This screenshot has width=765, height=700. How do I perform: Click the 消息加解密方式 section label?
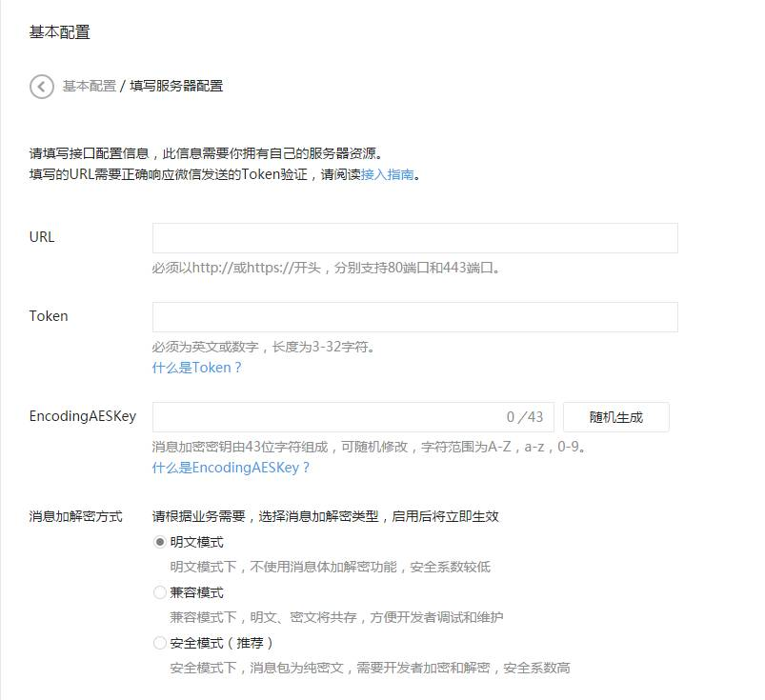[75, 517]
